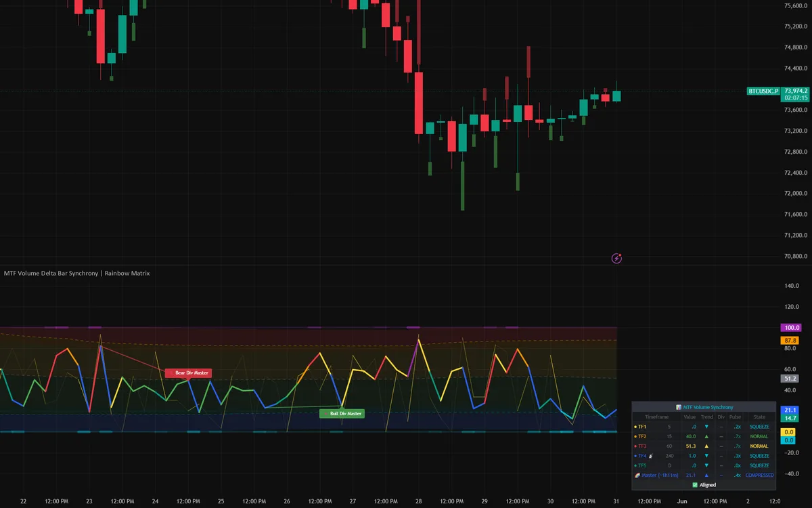Click the rocket icon next to TF4

[651, 456]
